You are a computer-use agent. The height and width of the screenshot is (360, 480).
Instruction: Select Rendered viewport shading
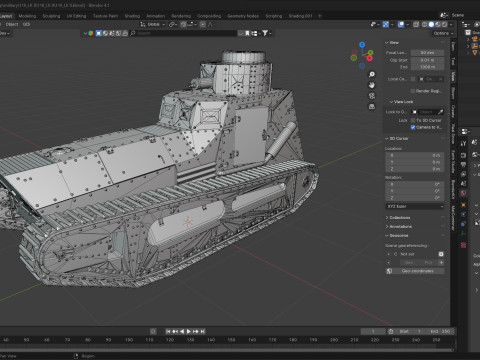click(444, 24)
